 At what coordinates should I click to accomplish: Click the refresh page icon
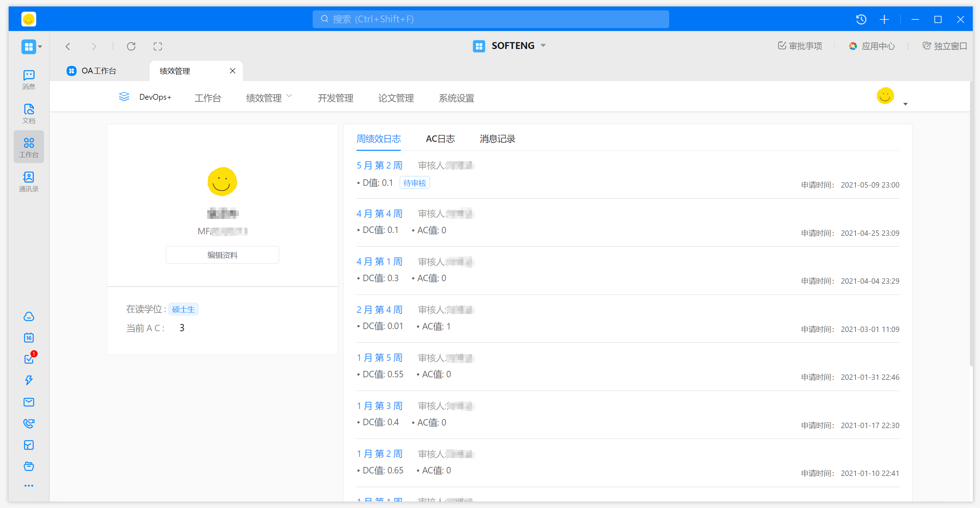coord(131,46)
